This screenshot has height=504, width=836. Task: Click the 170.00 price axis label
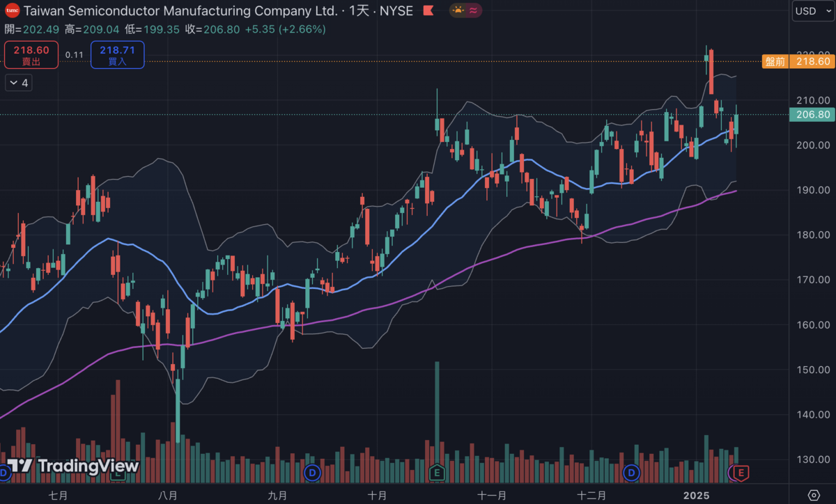coord(812,280)
